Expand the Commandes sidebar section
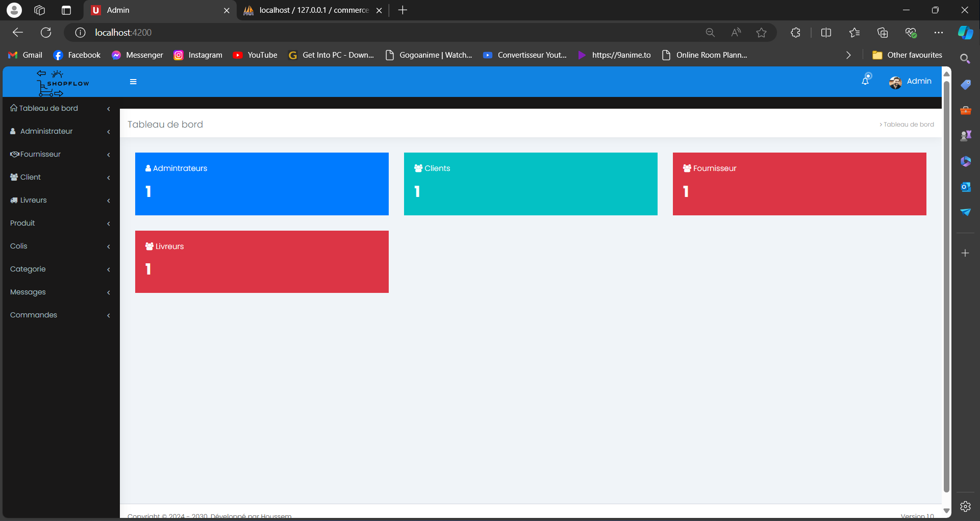 click(x=34, y=315)
